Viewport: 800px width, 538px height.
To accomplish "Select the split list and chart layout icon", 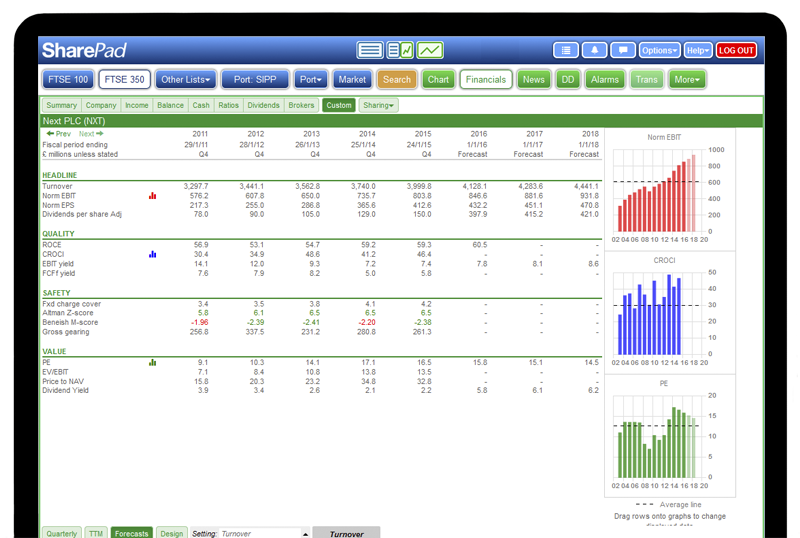I will [400, 50].
